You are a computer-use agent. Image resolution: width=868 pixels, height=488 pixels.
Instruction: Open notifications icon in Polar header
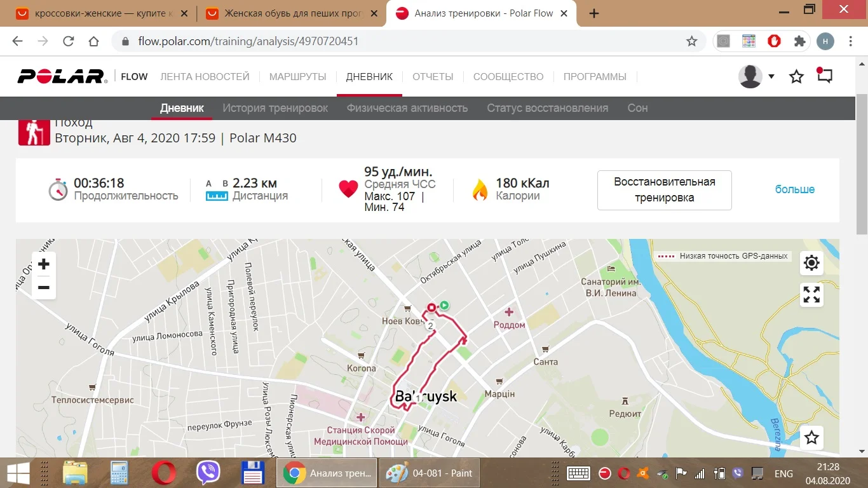coord(824,76)
